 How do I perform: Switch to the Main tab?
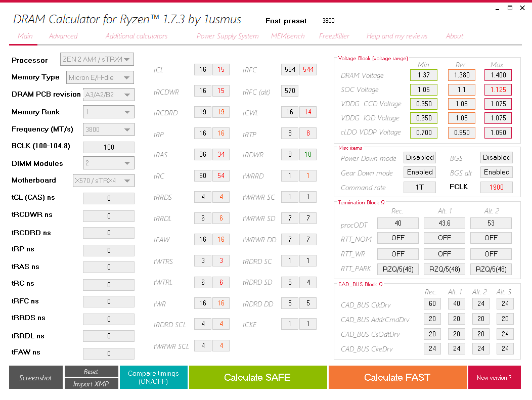[x=25, y=36]
